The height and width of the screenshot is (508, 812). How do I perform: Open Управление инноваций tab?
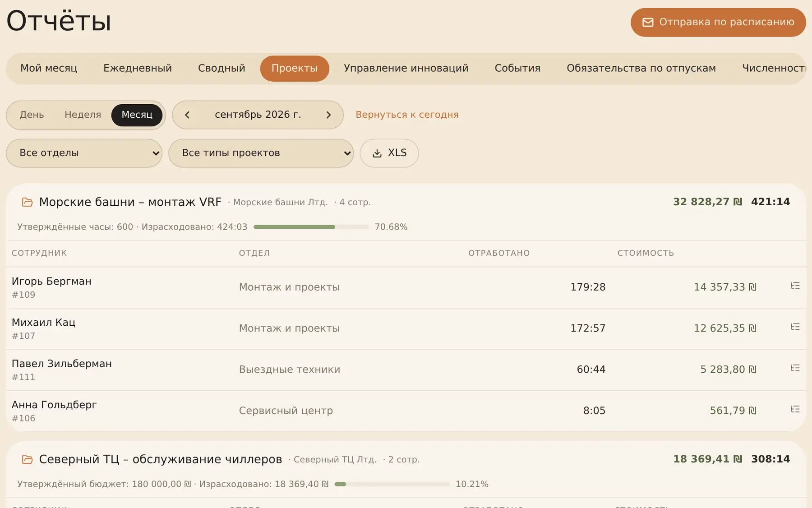point(406,68)
